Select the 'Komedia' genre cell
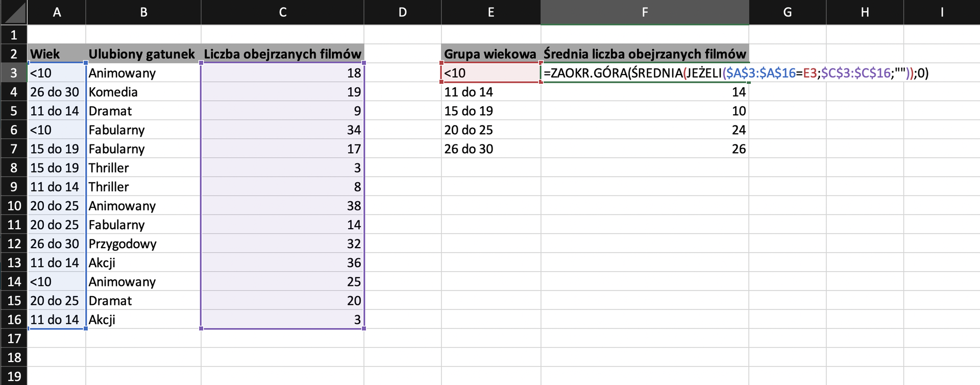Image resolution: width=980 pixels, height=385 pixels. (x=143, y=92)
